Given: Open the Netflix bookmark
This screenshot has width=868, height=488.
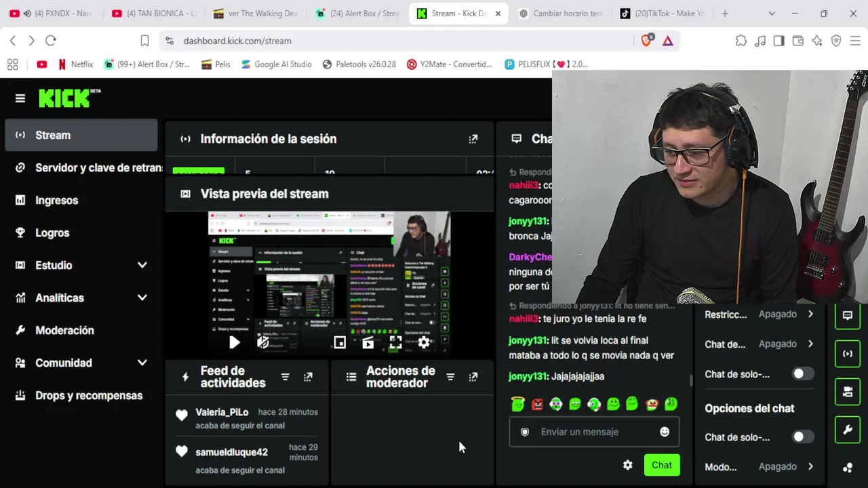Looking at the screenshot, I should pyautogui.click(x=75, y=64).
